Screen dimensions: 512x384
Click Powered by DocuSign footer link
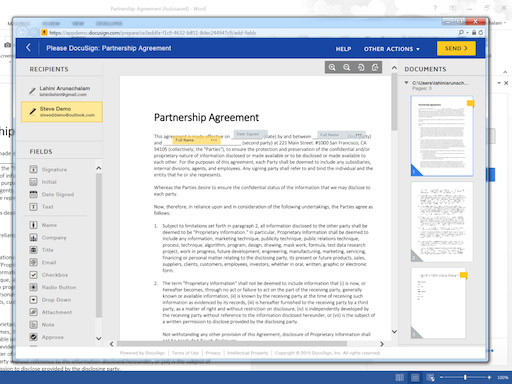(142, 353)
